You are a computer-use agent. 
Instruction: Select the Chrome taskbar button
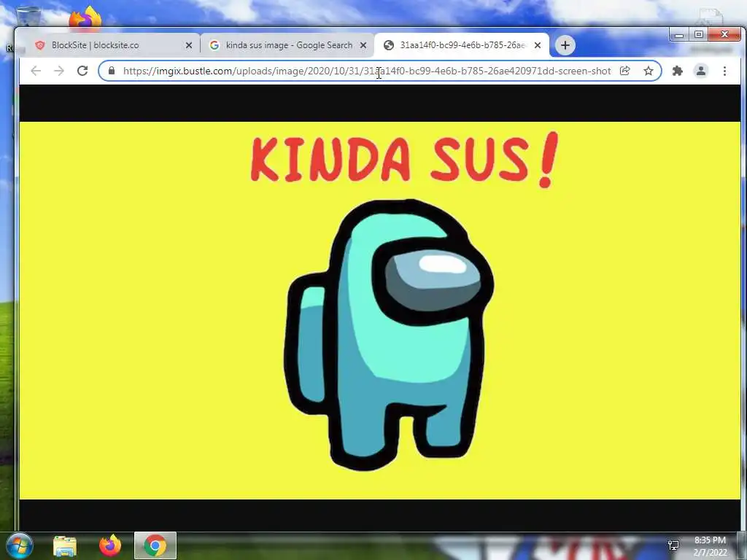coord(155,545)
